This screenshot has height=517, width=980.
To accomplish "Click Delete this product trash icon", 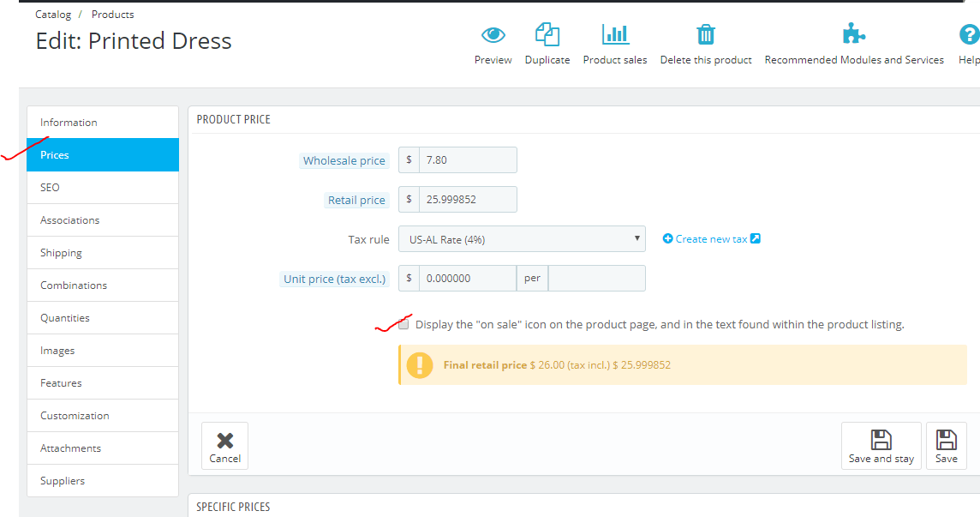I will 706,34.
